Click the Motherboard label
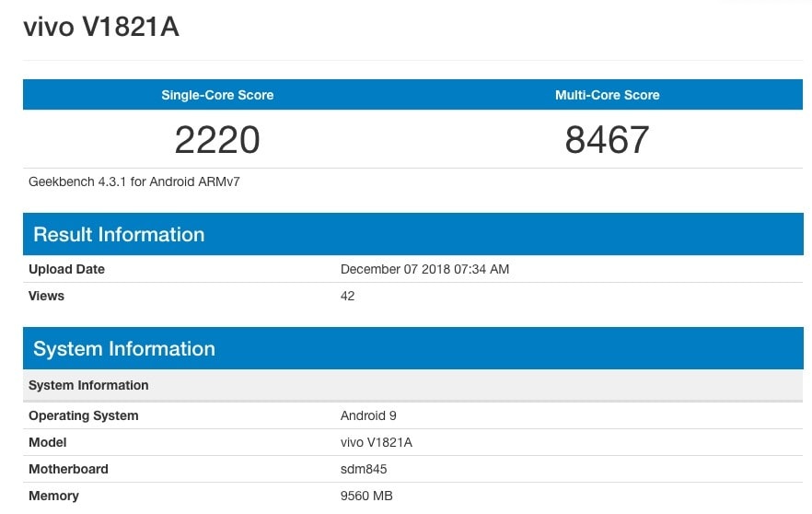812x514 pixels. 68,469
